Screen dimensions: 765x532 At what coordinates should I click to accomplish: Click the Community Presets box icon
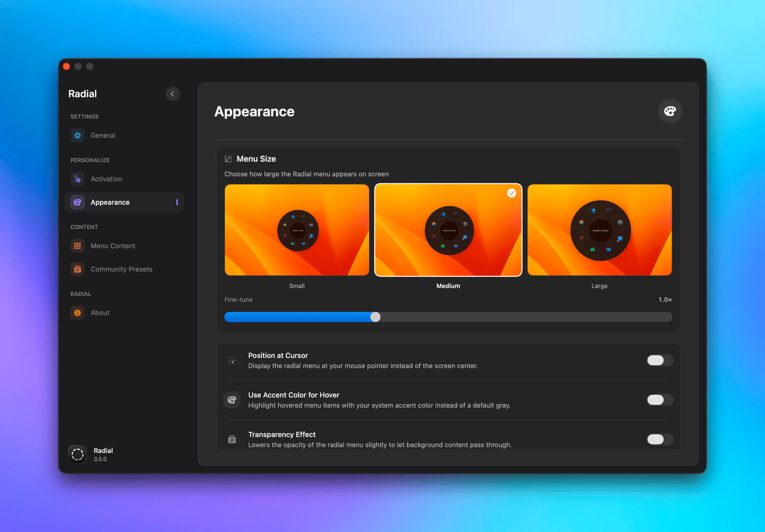(77, 269)
